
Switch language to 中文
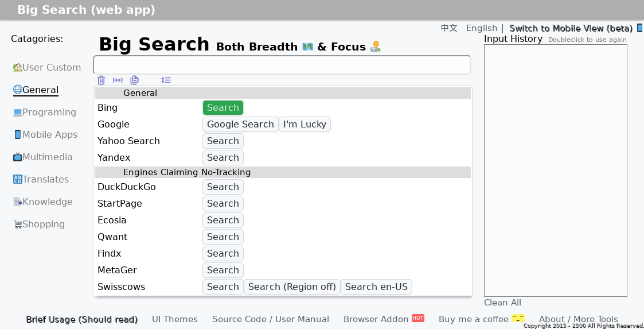click(x=449, y=28)
